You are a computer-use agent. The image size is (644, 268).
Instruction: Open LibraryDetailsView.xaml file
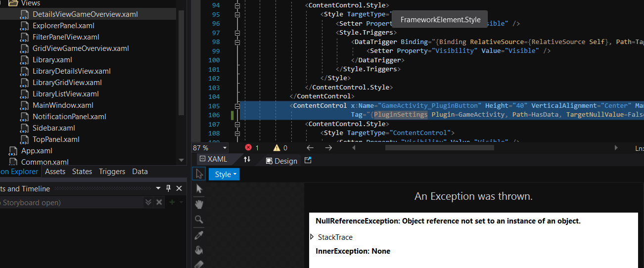(72, 71)
